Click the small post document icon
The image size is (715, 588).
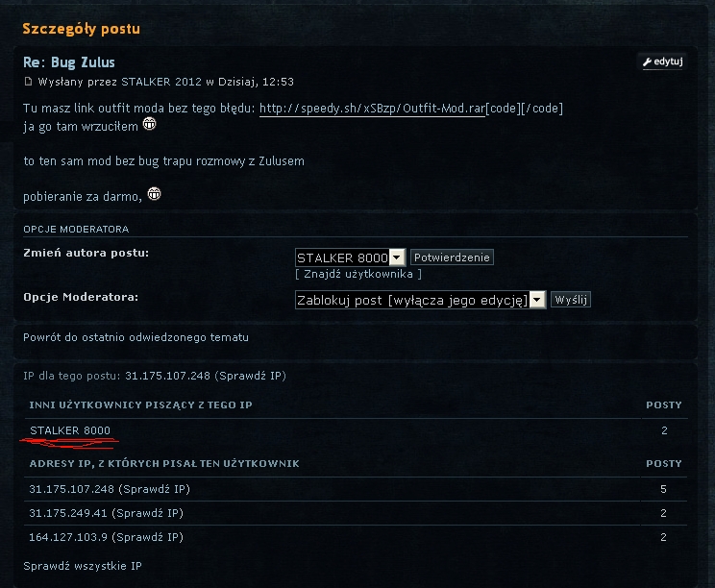28,82
